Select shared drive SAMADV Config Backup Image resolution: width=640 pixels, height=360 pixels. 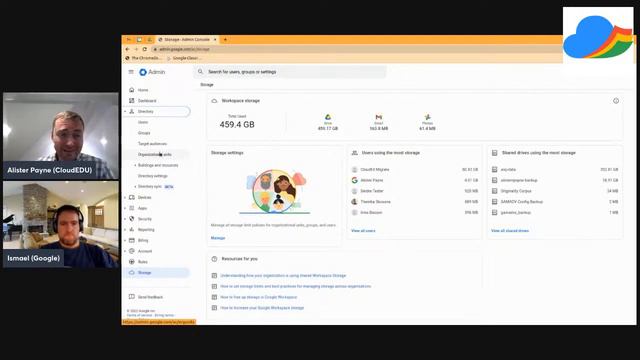[x=555, y=202]
